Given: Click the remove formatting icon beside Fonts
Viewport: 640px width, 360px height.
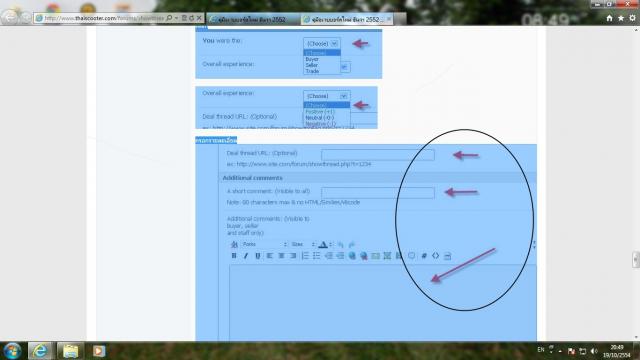Looking at the screenshot, I should coord(234,244).
